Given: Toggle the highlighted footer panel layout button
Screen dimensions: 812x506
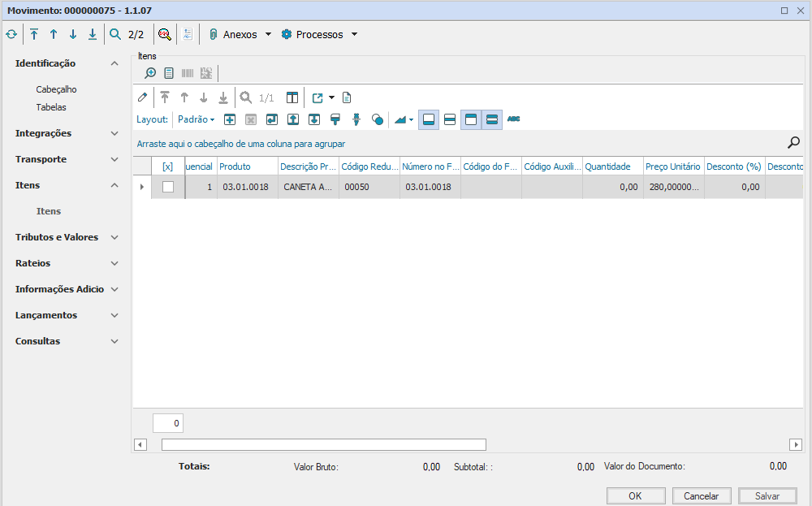Looking at the screenshot, I should [x=429, y=119].
